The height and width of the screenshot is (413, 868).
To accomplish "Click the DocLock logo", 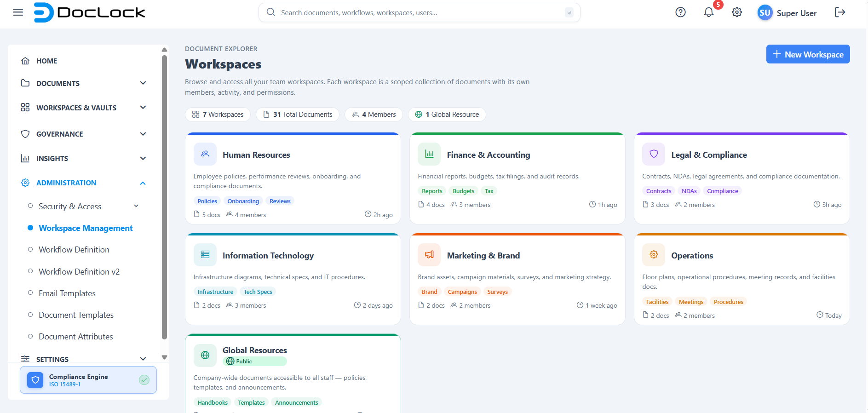I will click(90, 12).
